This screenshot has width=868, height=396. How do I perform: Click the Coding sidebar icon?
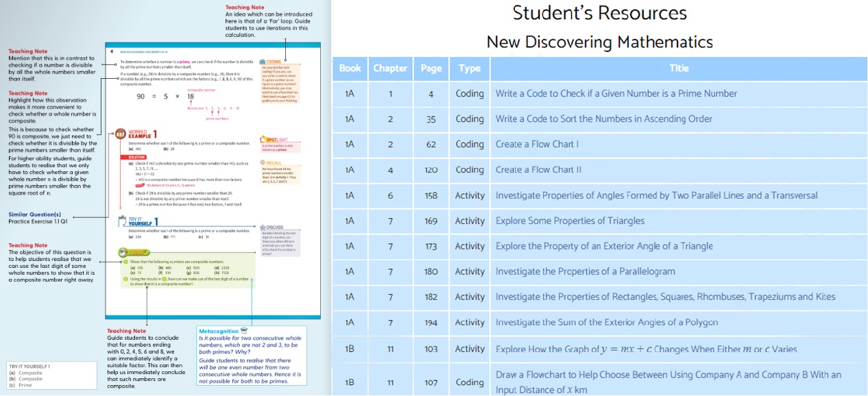click(262, 60)
